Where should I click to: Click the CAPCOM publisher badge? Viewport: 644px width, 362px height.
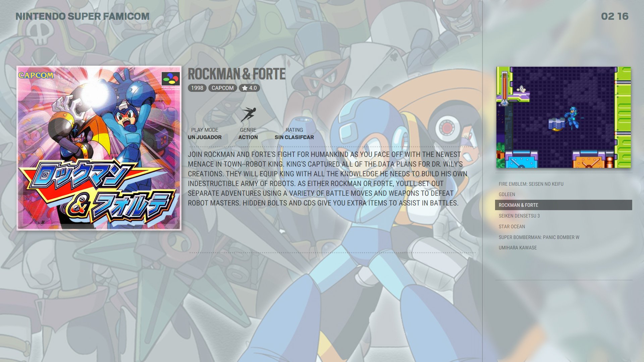(223, 88)
